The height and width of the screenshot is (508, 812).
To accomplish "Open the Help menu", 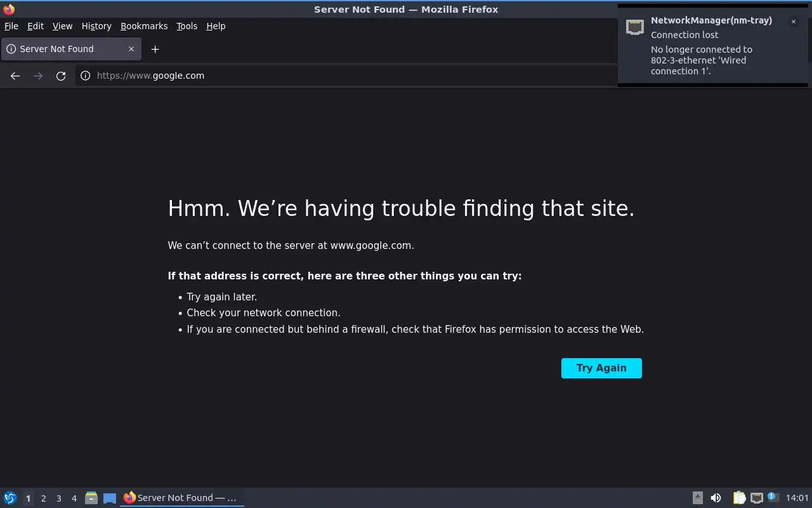I will pyautogui.click(x=216, y=26).
